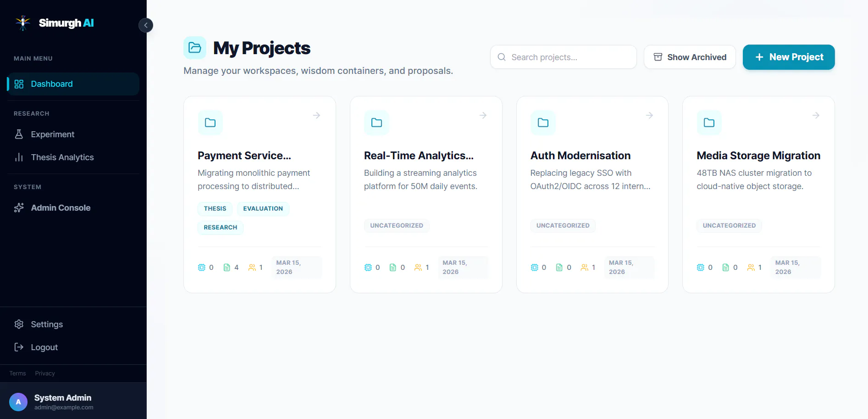This screenshot has height=419, width=868.
Task: Click the Media Storage Migration project title
Action: 758,156
